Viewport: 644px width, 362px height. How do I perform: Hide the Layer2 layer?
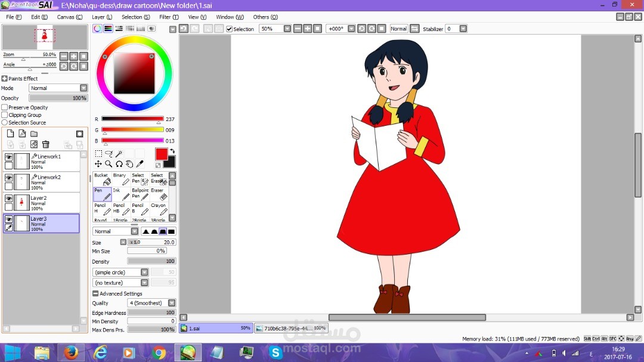[8, 199]
